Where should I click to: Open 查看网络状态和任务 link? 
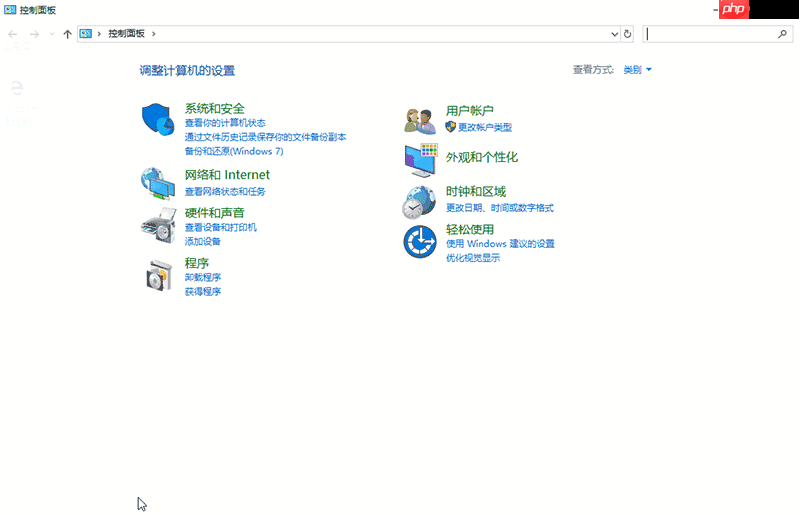click(x=225, y=191)
